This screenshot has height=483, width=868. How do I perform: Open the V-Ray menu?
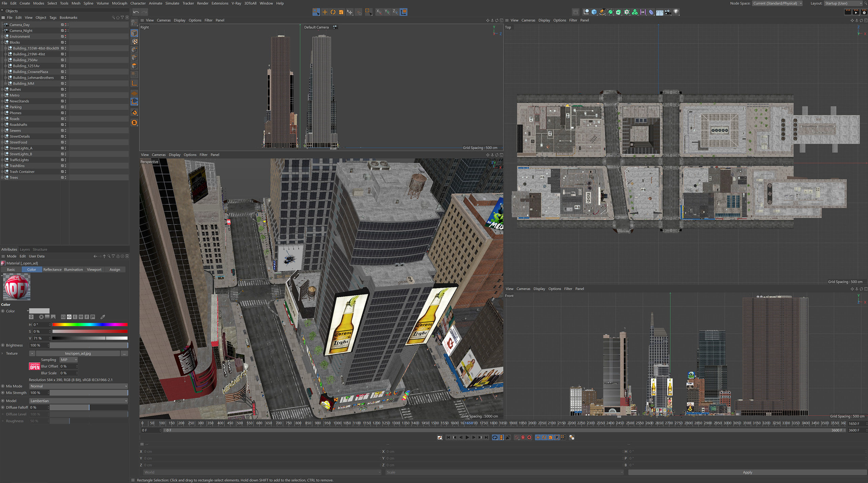(236, 3)
